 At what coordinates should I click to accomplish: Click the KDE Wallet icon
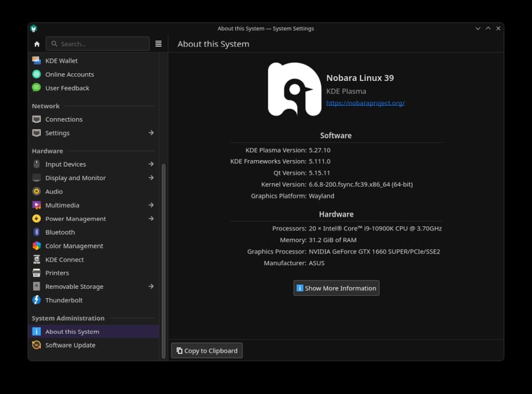point(37,61)
